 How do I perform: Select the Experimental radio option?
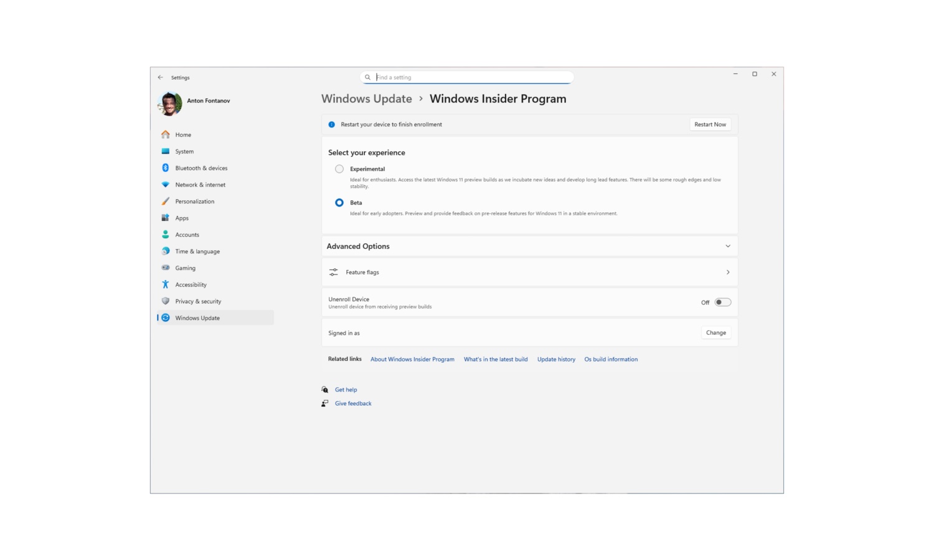tap(339, 169)
